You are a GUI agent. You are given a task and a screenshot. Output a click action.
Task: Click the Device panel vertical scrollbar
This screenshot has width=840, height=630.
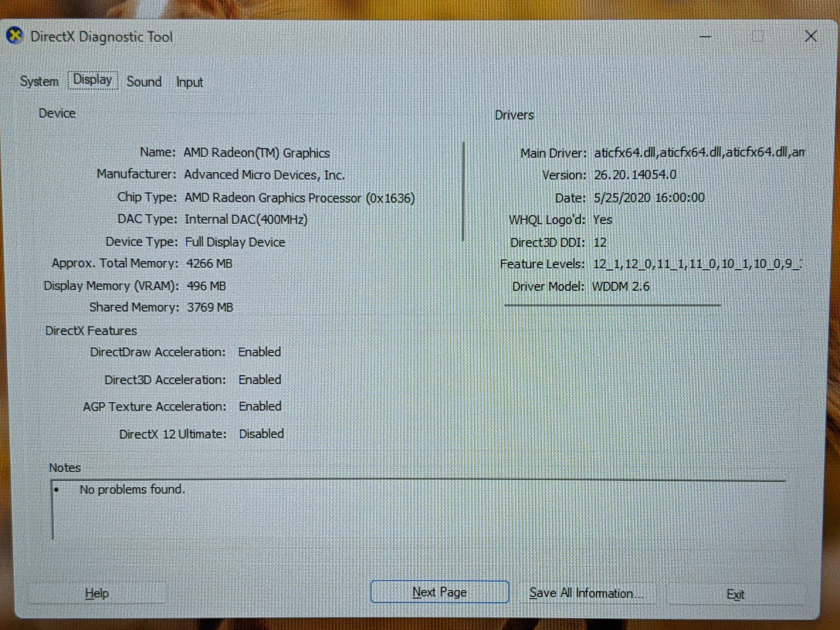point(464,192)
